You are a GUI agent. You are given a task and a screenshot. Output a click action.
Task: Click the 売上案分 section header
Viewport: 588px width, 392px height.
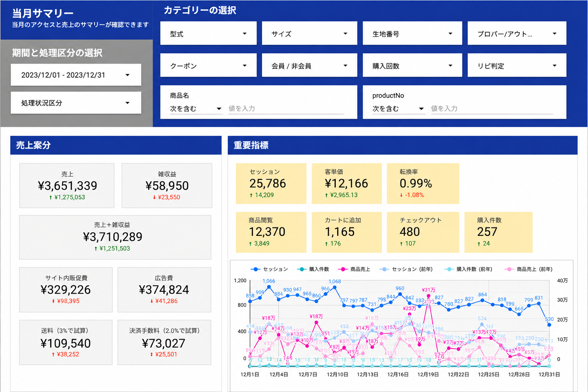116,145
